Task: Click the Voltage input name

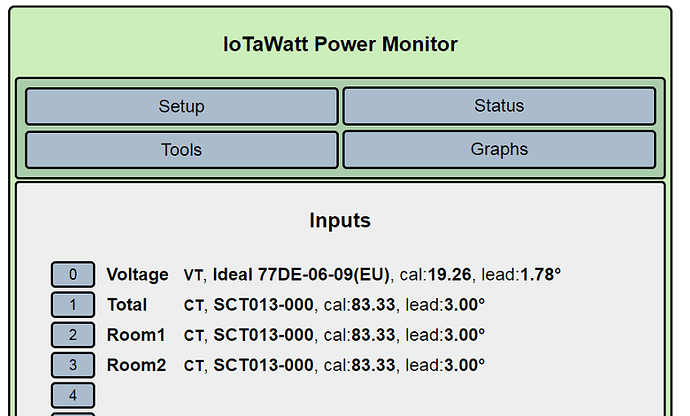Action: click(137, 275)
